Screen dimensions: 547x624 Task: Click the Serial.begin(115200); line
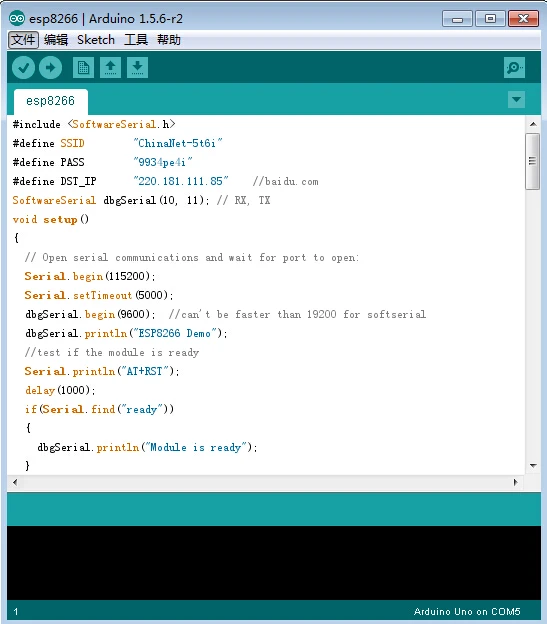click(x=90, y=276)
